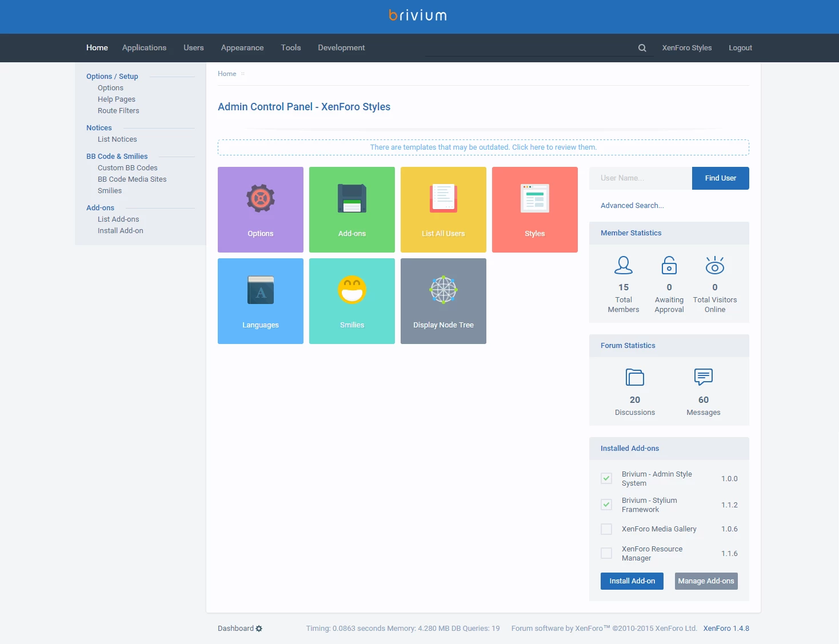This screenshot has height=644, width=839.
Task: Open List Add-ons in sidebar
Action: 118,219
